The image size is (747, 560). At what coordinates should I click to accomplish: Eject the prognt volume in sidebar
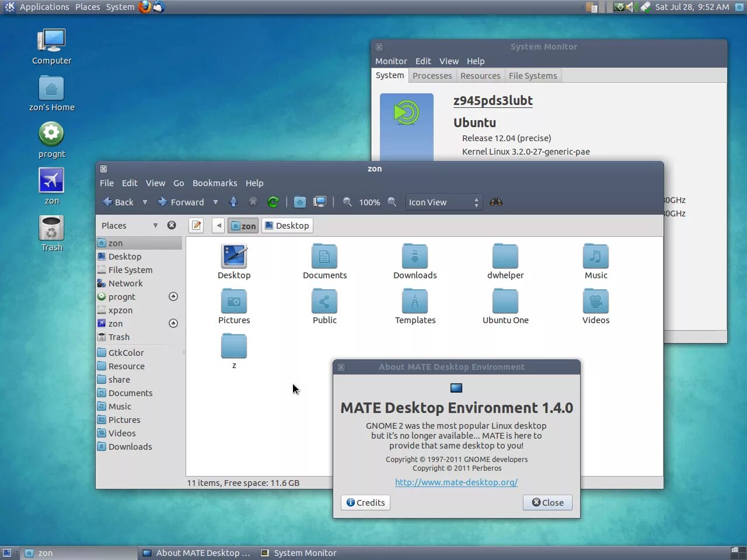[x=173, y=296]
